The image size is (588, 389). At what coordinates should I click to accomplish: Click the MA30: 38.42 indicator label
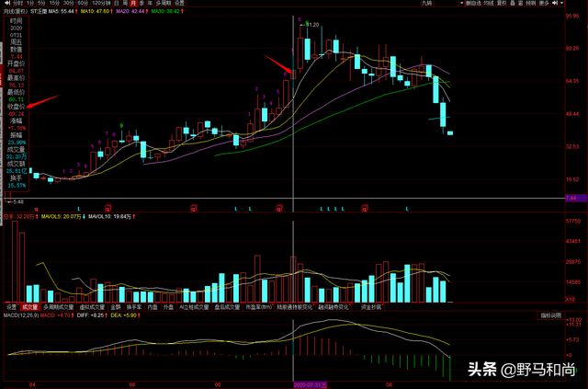click(x=167, y=11)
